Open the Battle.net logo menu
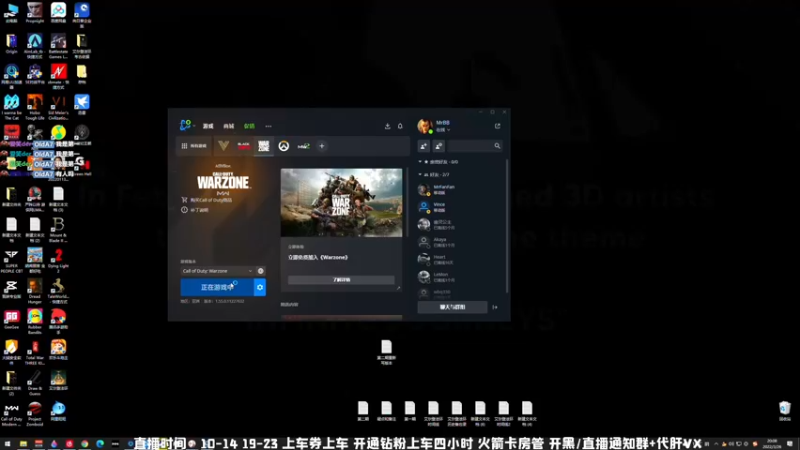Image resolution: width=800 pixels, height=450 pixels. (x=185, y=125)
